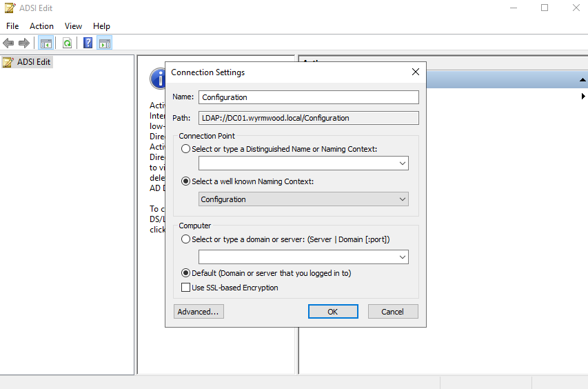Viewport: 588px width, 389px height.
Task: Click the Forward arrow toolbar icon
Action: (24, 43)
